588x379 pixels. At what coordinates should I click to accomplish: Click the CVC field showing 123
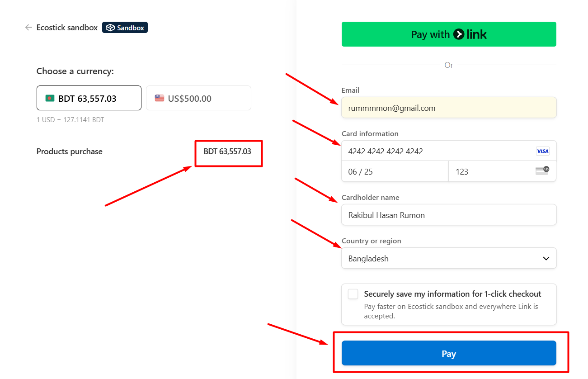503,171
